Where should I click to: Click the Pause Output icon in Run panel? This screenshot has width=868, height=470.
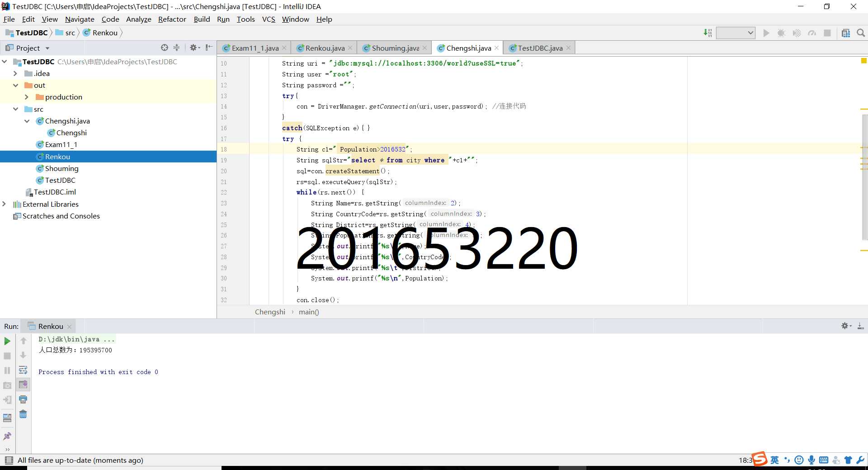pos(7,370)
